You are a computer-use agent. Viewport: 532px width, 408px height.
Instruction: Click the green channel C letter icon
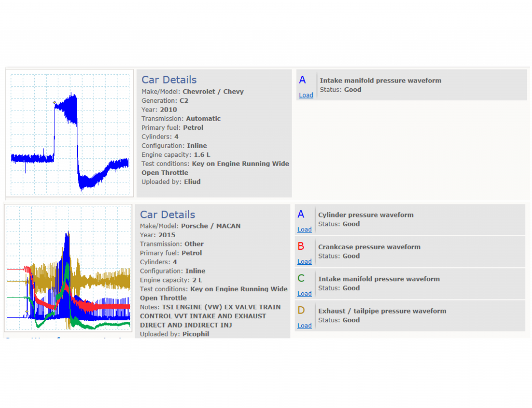click(x=301, y=278)
